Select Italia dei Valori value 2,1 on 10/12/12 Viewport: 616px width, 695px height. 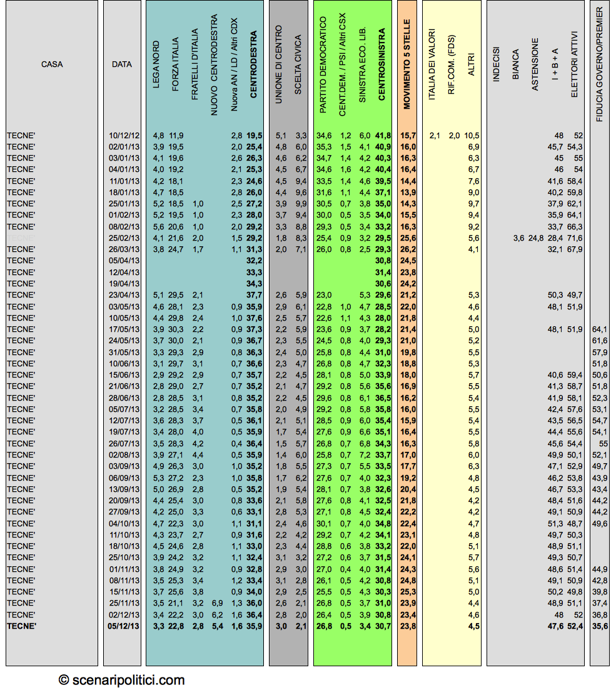[435, 136]
